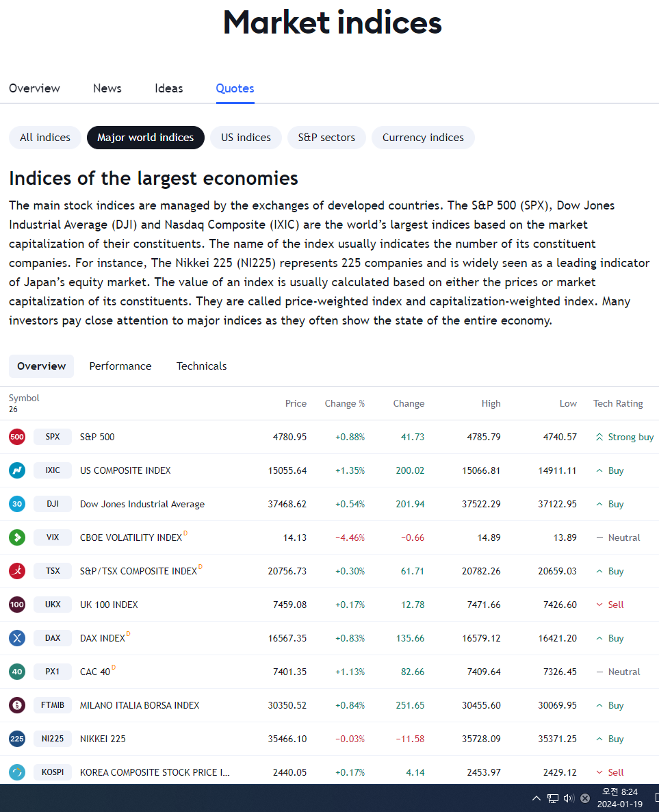Sort by the Low column header
Viewport: 659px width, 812px height.
click(568, 403)
